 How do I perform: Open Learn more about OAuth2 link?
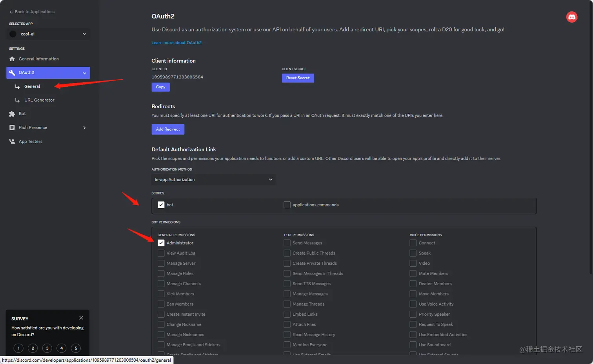(x=176, y=43)
